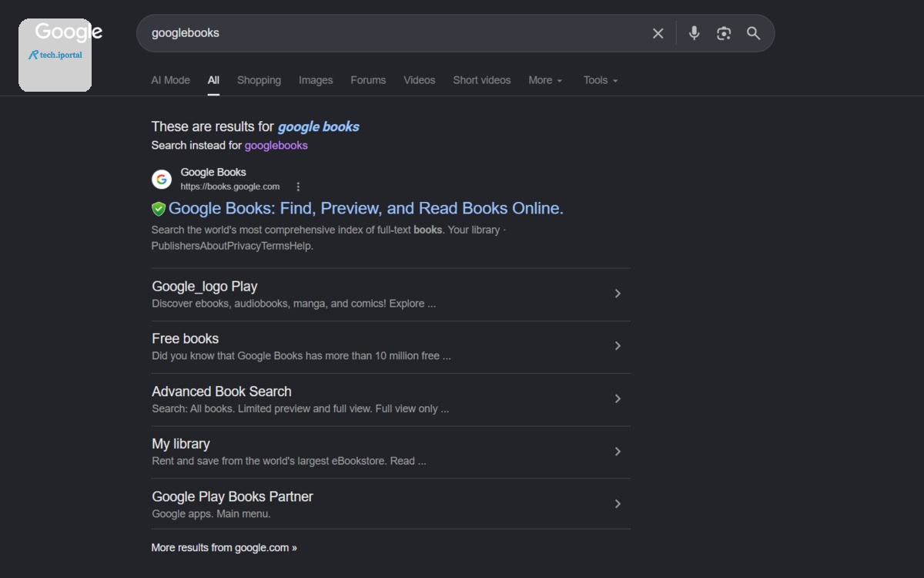Open the Short videos tab

coord(481,80)
